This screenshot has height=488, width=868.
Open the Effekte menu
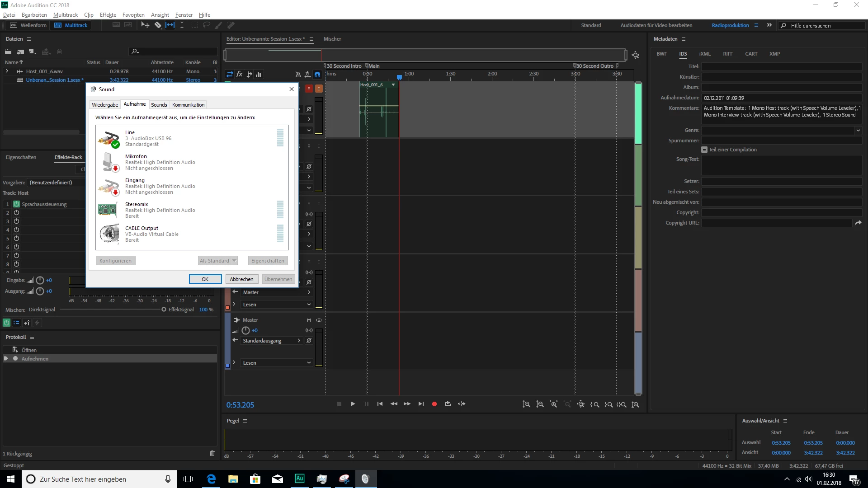point(108,15)
